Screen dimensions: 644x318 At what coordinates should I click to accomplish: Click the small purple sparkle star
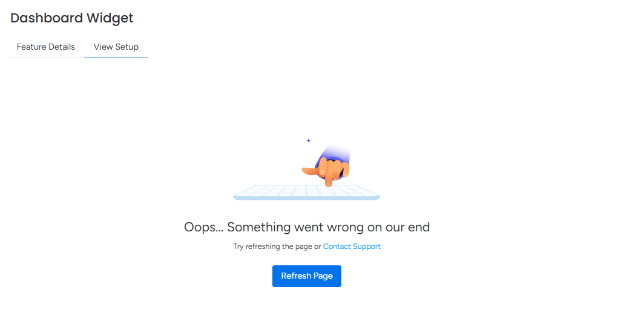pos(309,141)
